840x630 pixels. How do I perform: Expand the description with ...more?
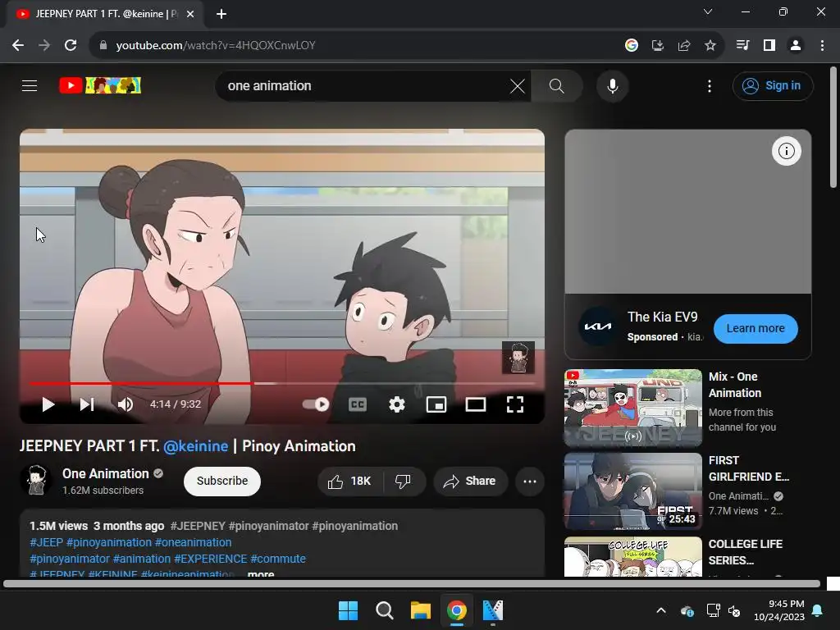point(261,573)
